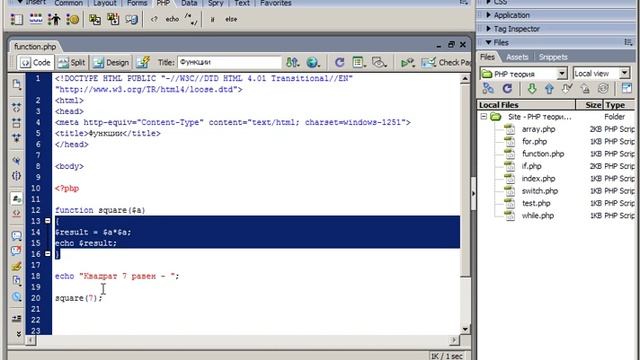This screenshot has width=640, height=360.
Task: Open the Layout insert tab
Action: click(x=104, y=3)
